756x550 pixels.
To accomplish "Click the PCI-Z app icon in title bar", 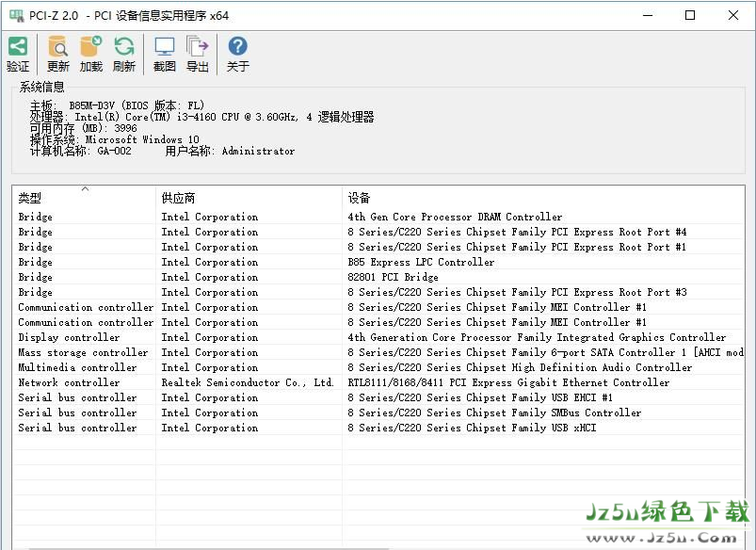I will tap(16, 15).
